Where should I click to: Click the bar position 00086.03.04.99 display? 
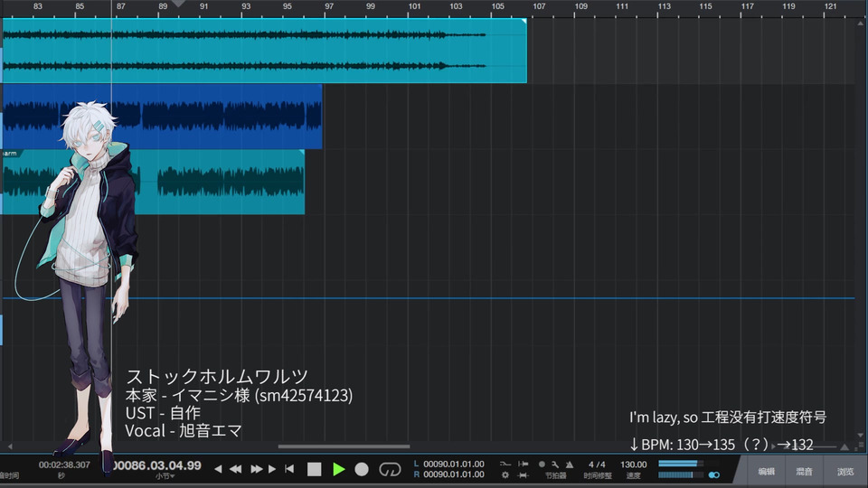tap(157, 465)
